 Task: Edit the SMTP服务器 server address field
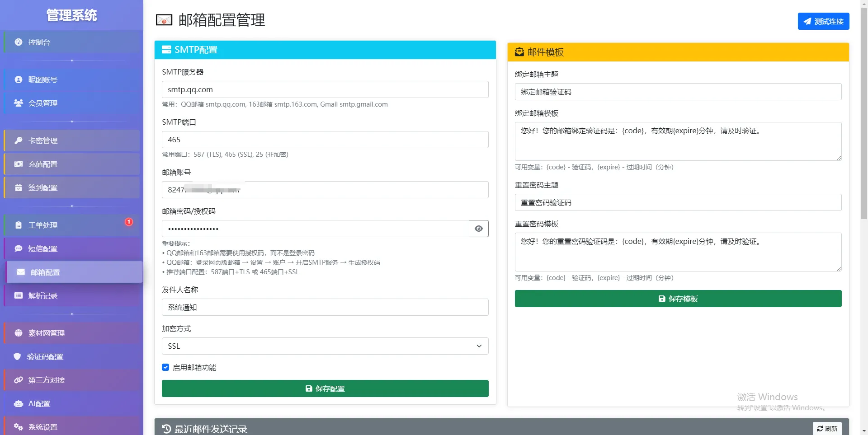click(x=325, y=89)
